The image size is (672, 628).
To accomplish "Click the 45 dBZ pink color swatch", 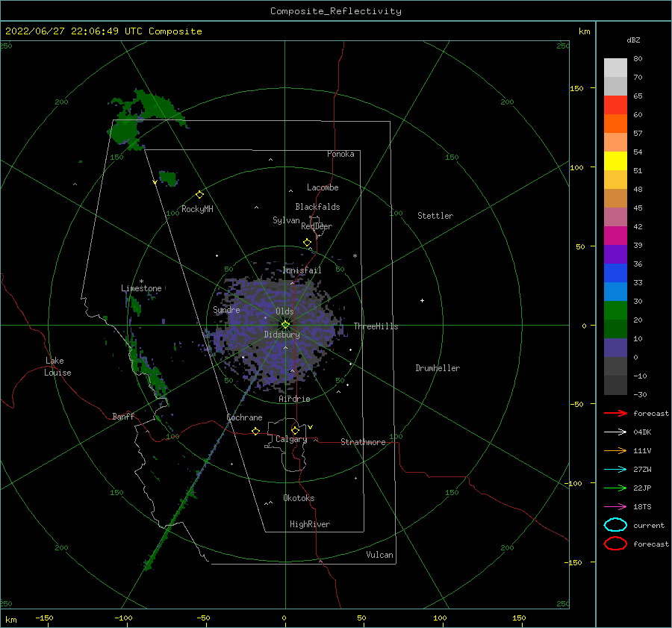I will 615,217.
